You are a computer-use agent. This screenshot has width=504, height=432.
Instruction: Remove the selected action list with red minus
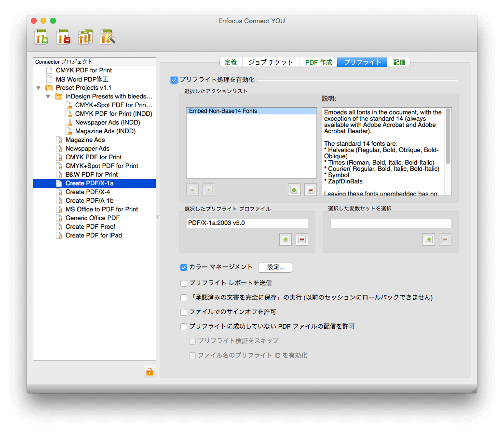(x=311, y=190)
